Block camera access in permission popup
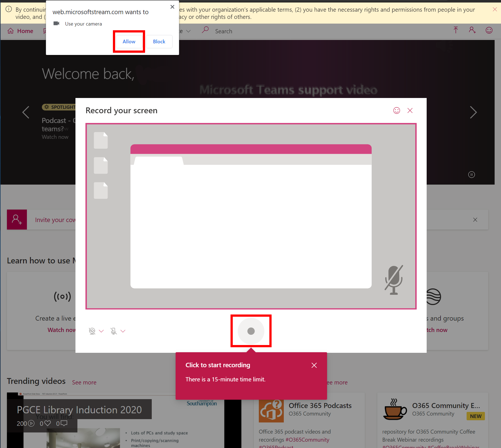This screenshot has height=448, width=501. [x=159, y=42]
